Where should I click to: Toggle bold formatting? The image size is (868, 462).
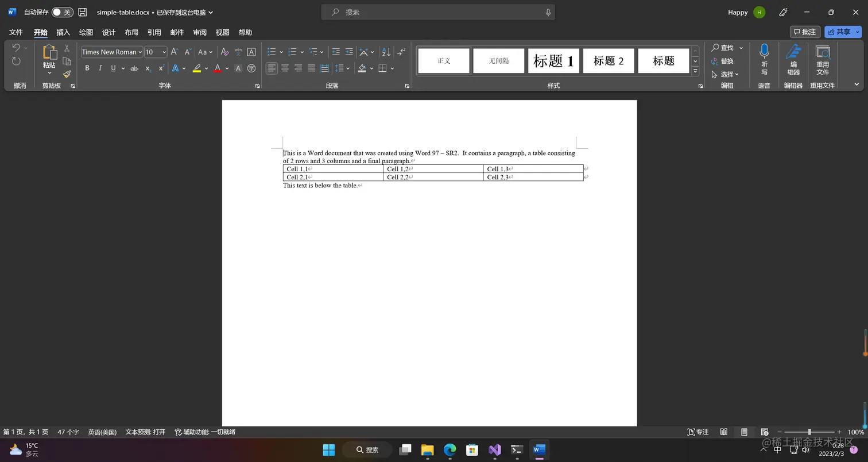(x=87, y=68)
